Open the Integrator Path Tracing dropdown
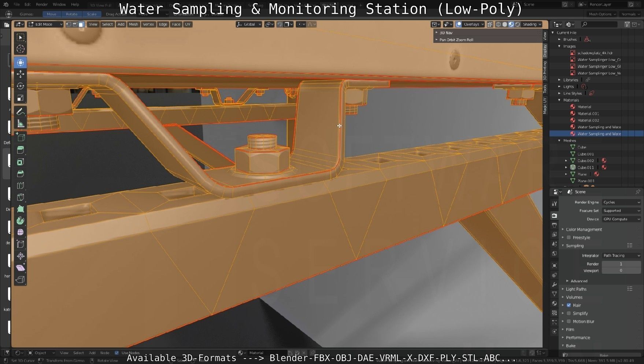This screenshot has width=644, height=364. 621,255
